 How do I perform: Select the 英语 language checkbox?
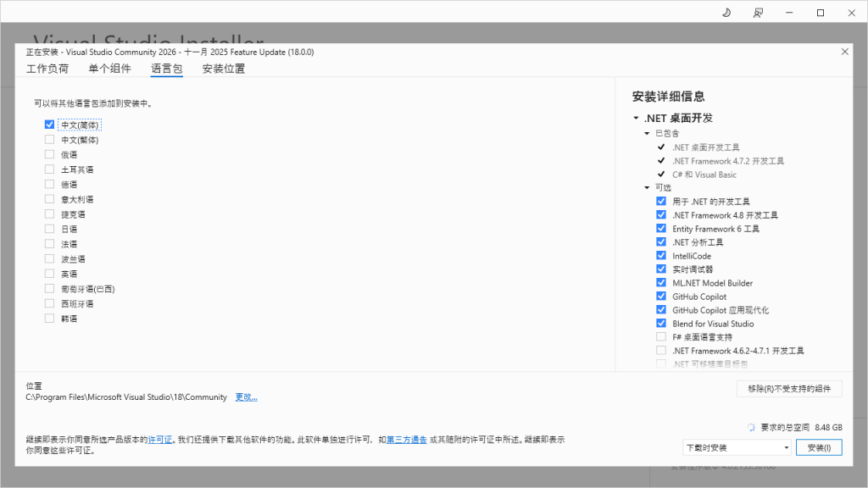[x=50, y=274]
